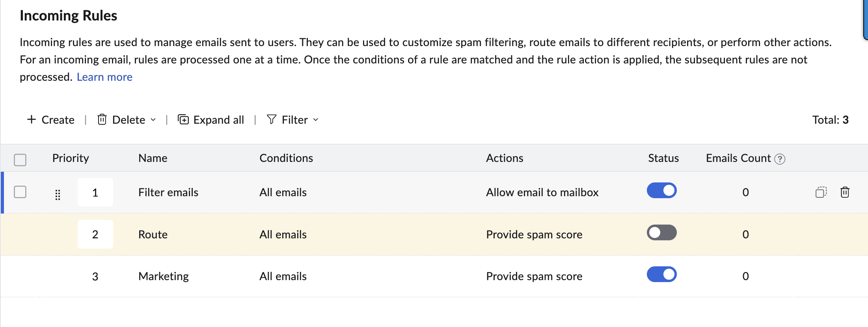
Task: Expand the Filter dropdown menu
Action: (315, 120)
